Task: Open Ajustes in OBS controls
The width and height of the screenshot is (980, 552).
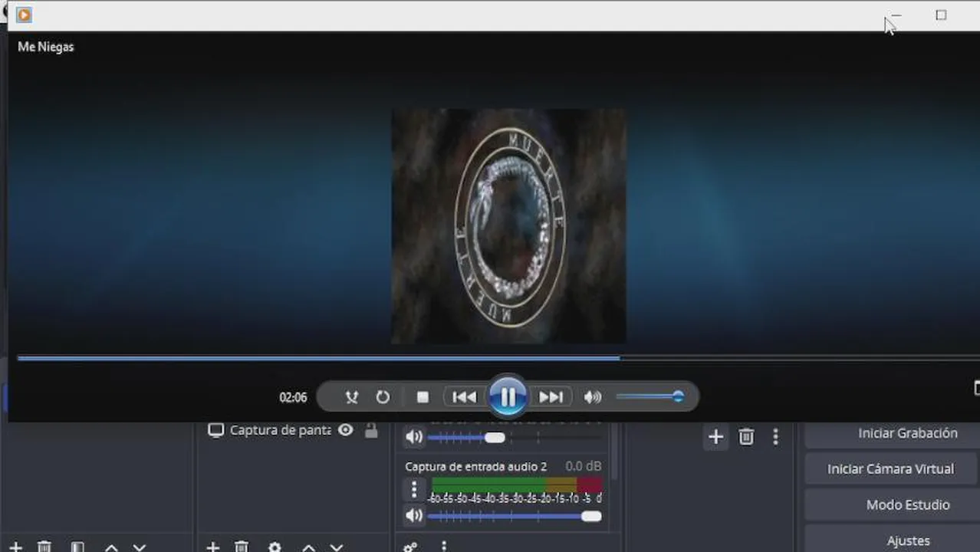Action: point(892,540)
